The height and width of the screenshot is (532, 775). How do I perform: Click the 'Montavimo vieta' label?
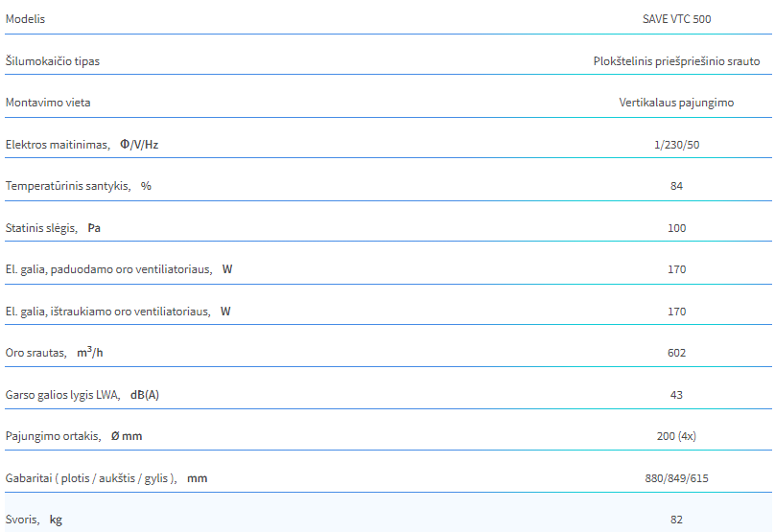pos(48,103)
